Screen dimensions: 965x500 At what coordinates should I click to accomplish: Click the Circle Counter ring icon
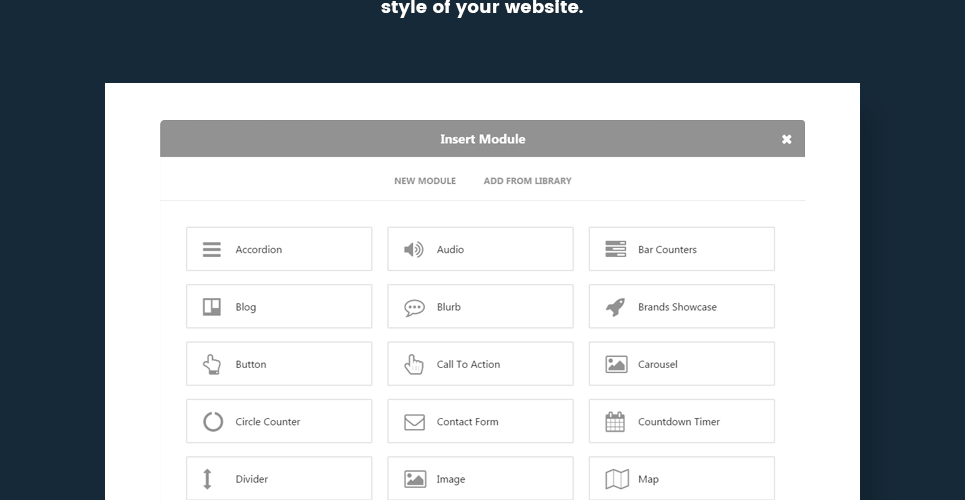(213, 422)
